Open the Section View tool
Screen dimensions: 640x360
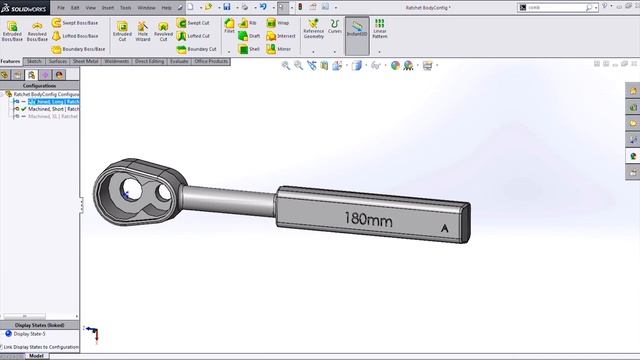(324, 65)
